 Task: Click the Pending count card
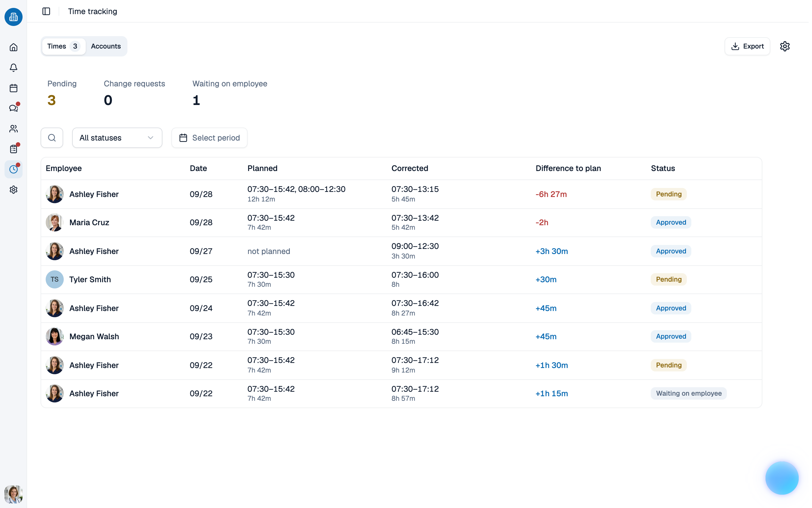pos(62,93)
